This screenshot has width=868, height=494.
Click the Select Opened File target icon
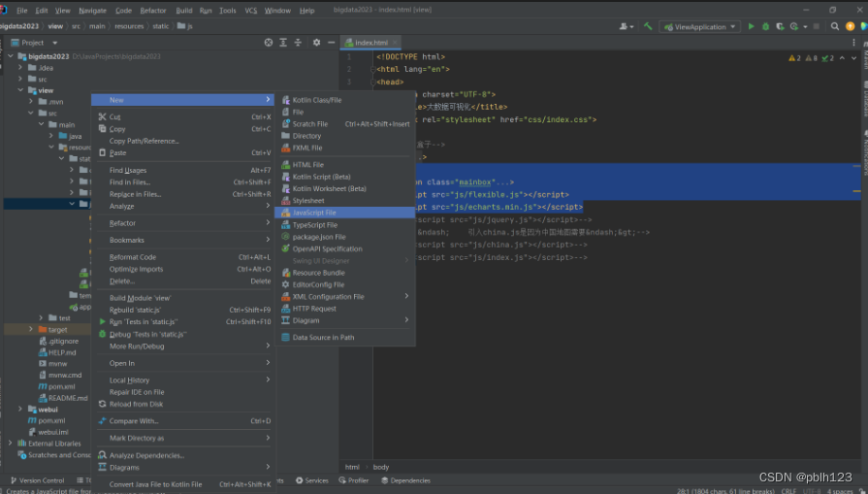click(269, 43)
